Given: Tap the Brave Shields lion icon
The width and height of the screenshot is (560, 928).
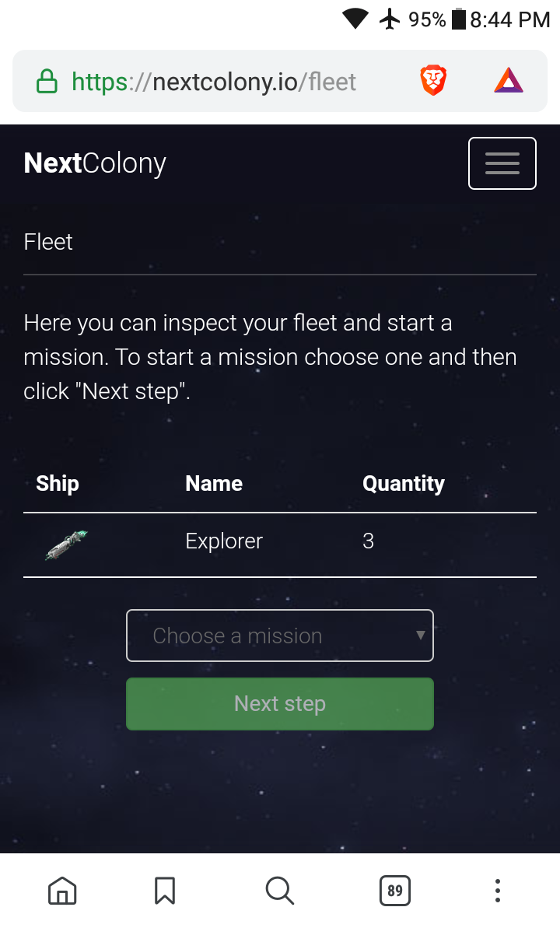Looking at the screenshot, I should [433, 80].
